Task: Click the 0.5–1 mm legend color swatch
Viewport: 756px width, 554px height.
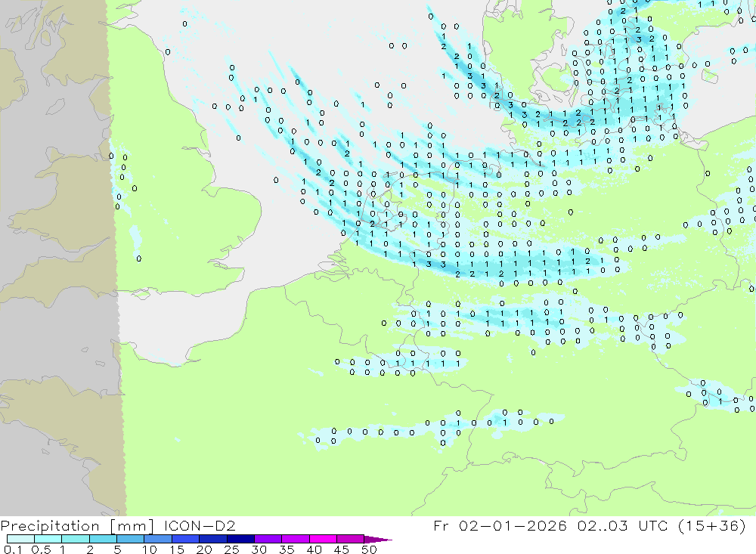Action: (48, 539)
